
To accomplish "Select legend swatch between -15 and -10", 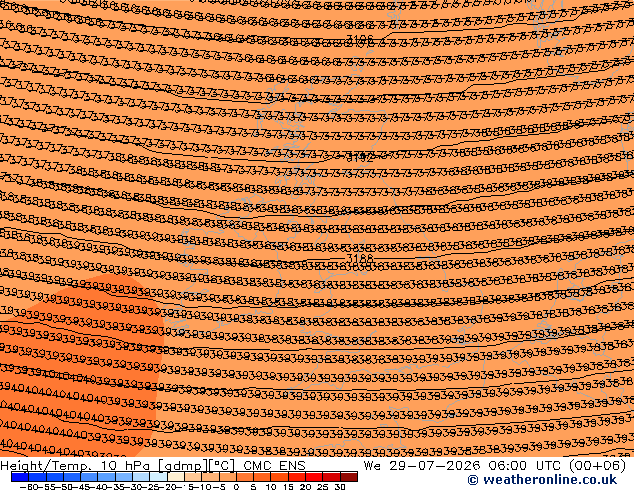I will [193, 477].
